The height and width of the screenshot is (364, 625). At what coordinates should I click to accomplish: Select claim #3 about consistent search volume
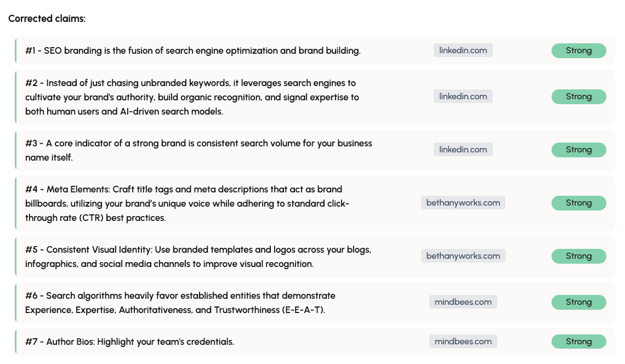coord(198,150)
